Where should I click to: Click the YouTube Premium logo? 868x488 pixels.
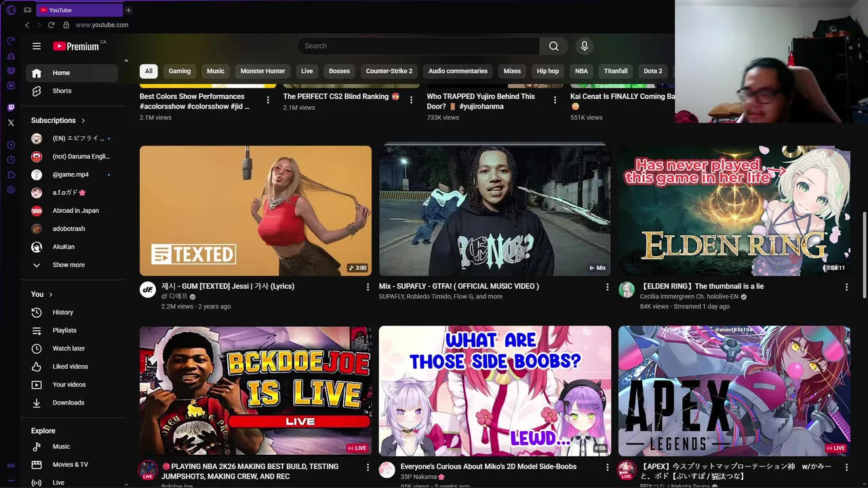(x=76, y=46)
